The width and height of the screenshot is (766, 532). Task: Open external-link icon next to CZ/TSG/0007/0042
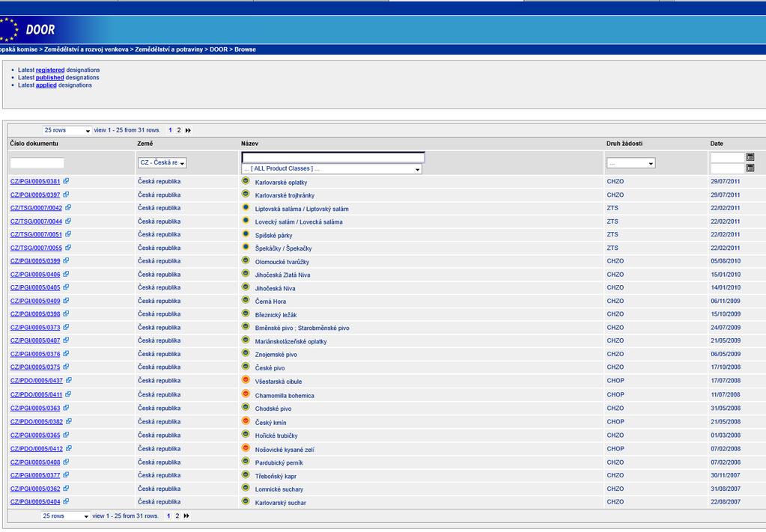[x=68, y=207]
